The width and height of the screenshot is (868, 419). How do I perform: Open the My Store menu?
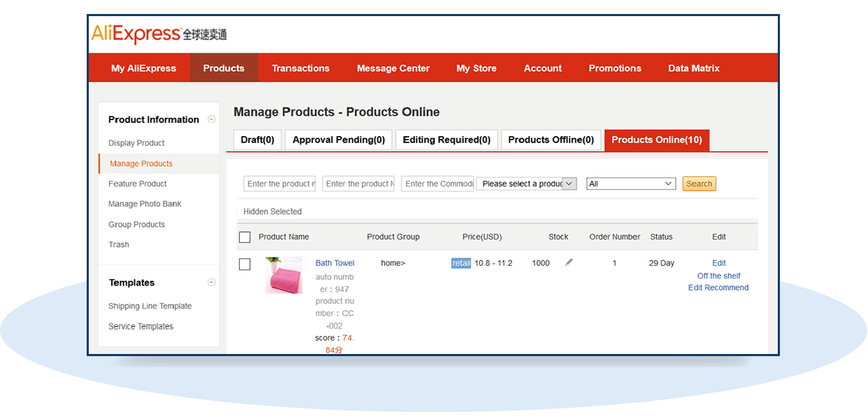click(477, 68)
